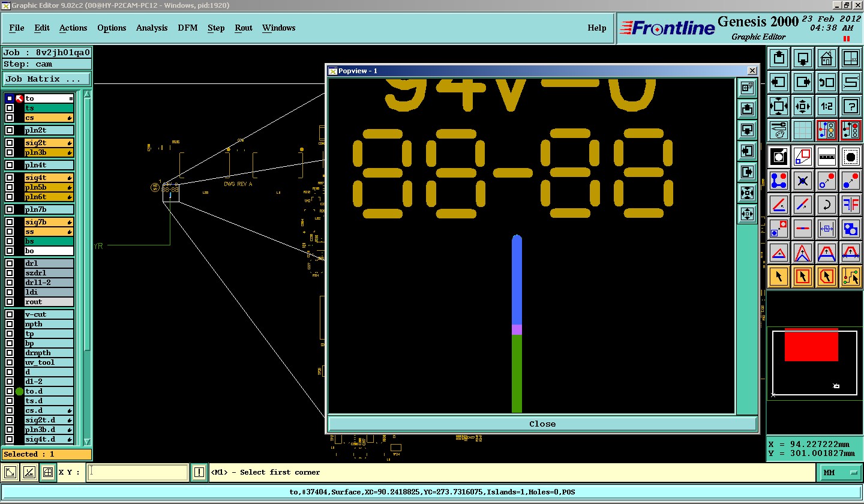The width and height of the screenshot is (864, 504).
Task: Click the rectangle area select arrow icon
Action: coord(803,277)
